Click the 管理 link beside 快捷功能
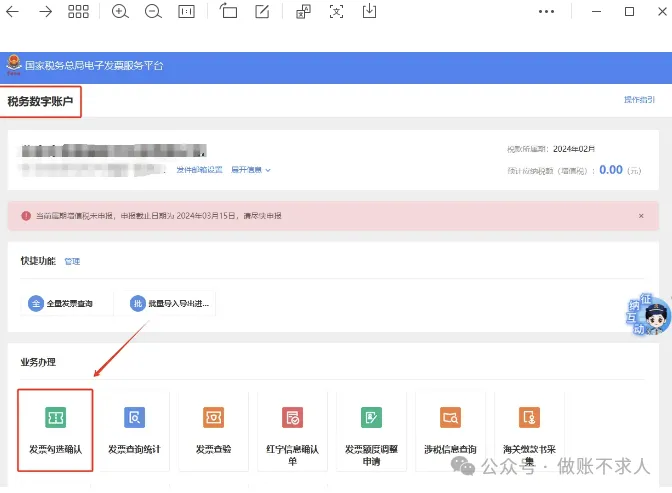Viewport: 672px width, 493px height. click(x=72, y=262)
